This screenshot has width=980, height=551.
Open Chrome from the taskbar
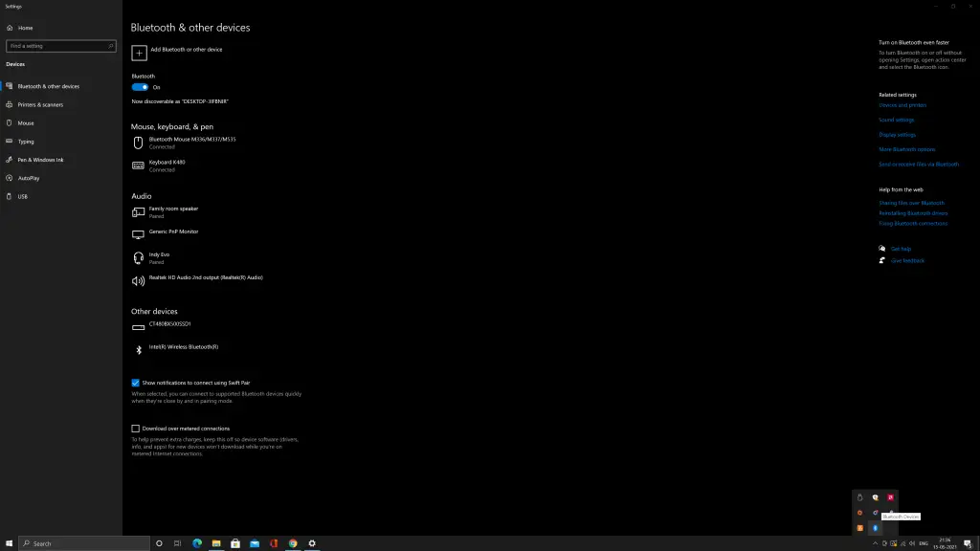pos(293,543)
